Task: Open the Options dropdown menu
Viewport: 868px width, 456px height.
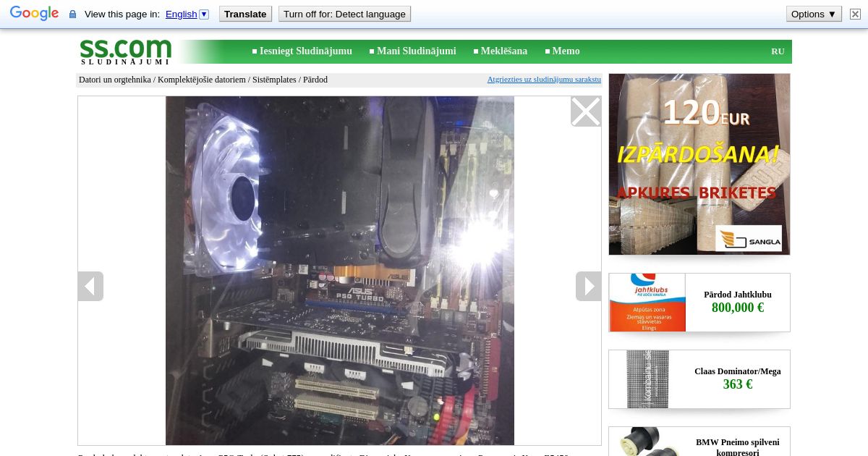Action: coord(814,14)
